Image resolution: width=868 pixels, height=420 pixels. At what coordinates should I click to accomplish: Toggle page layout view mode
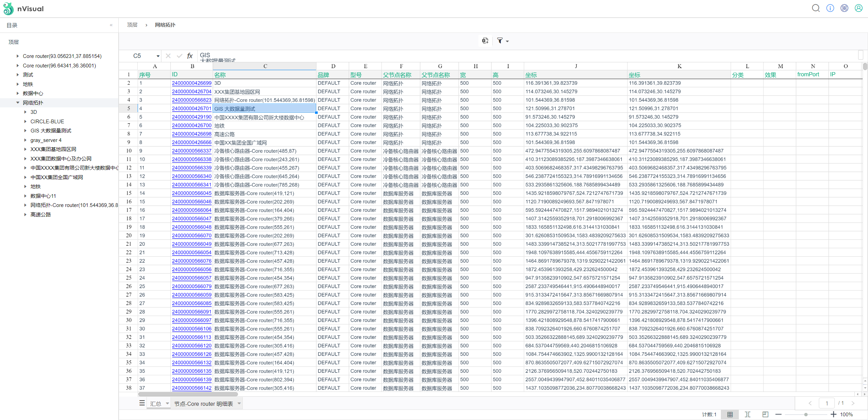point(765,414)
